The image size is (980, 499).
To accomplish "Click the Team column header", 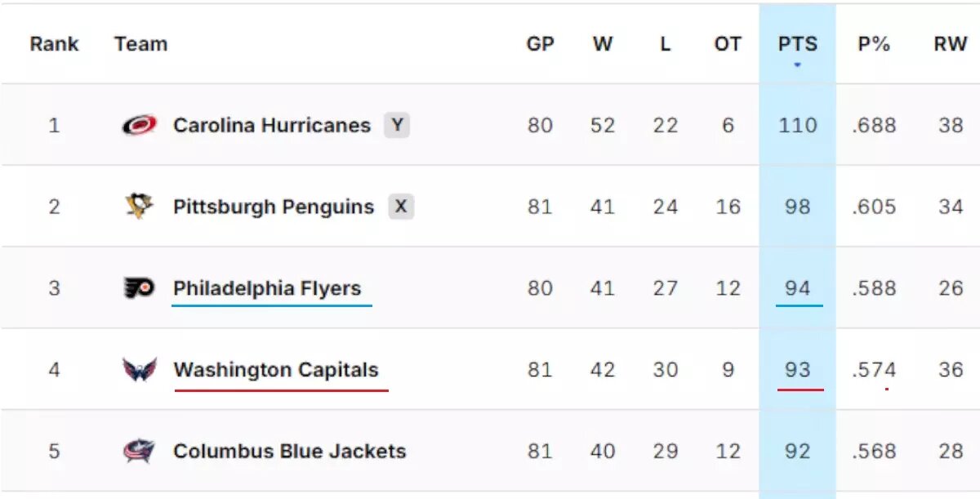I will coord(140,44).
